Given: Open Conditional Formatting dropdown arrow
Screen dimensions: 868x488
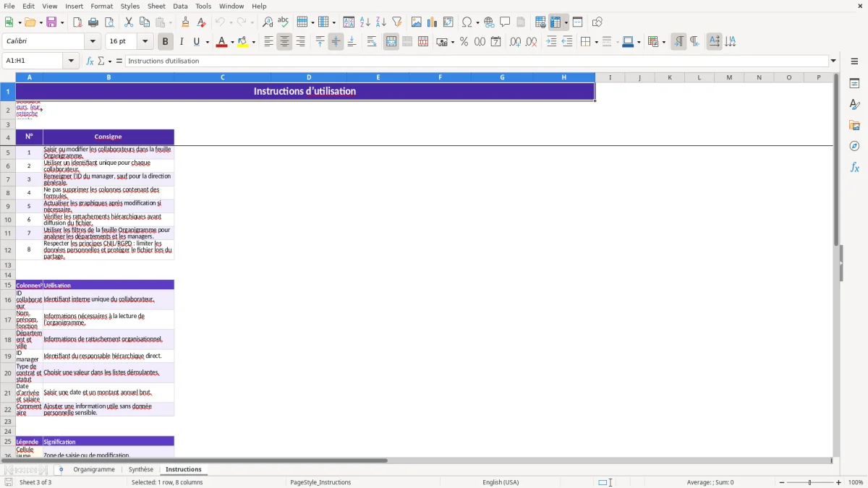Looking at the screenshot, I should [x=663, y=42].
